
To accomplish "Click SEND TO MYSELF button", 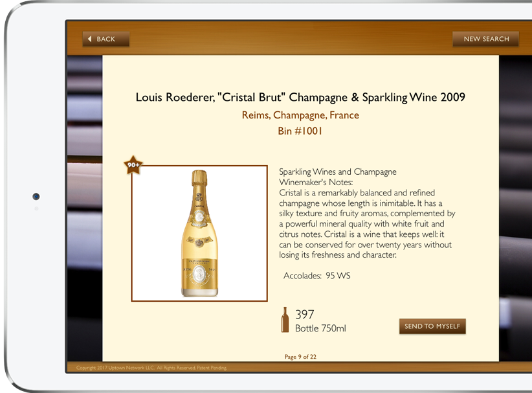I will pos(432,326).
